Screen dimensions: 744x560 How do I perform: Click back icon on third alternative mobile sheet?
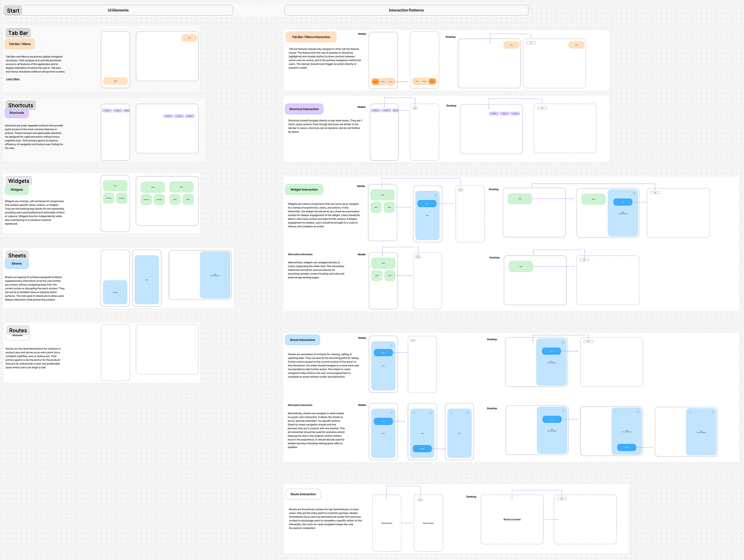(451, 413)
